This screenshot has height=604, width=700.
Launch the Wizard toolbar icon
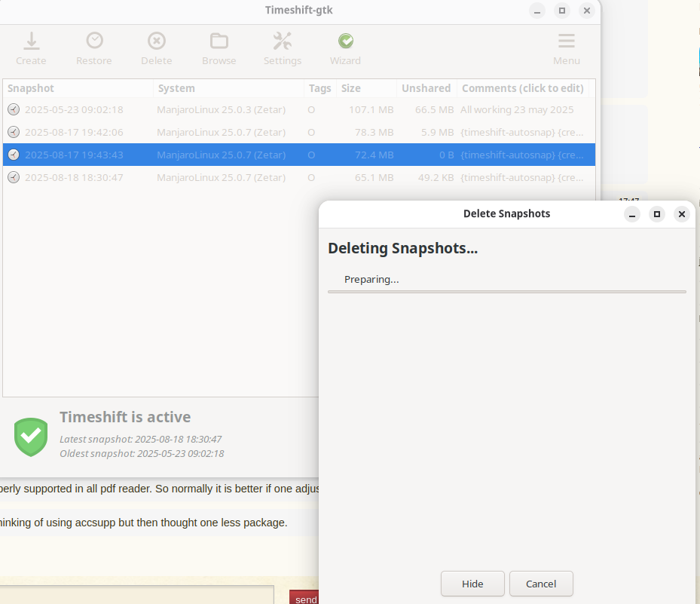point(346,41)
